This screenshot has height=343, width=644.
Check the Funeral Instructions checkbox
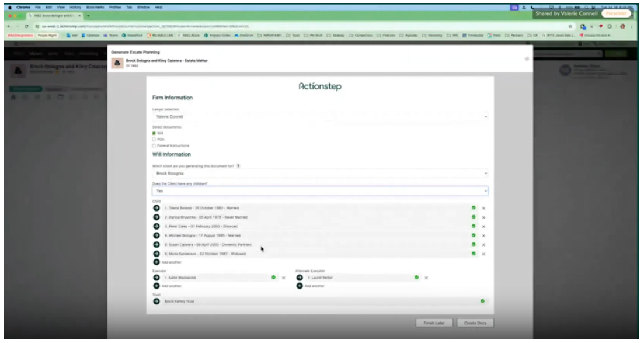(152, 145)
